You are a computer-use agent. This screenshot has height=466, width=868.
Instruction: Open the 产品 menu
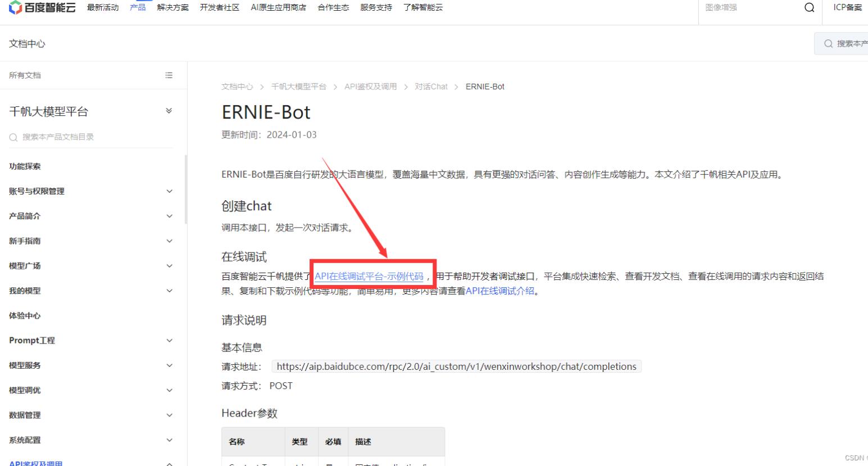tap(138, 7)
